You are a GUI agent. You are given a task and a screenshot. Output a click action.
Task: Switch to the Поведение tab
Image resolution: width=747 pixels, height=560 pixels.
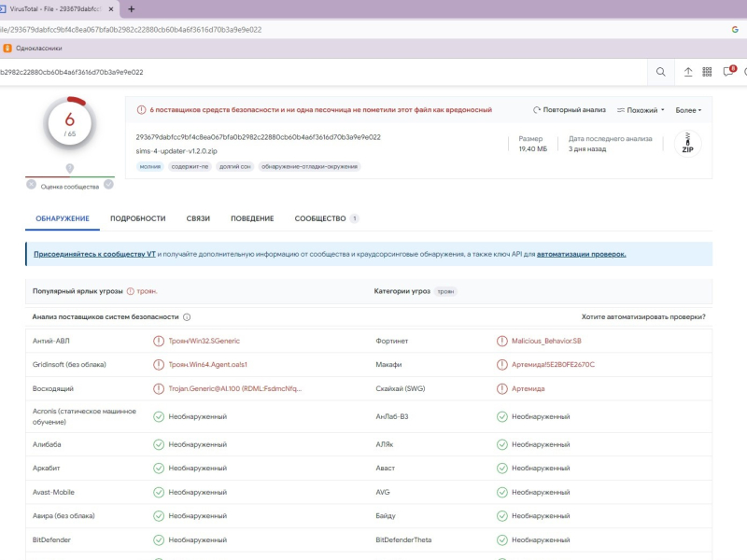(252, 218)
